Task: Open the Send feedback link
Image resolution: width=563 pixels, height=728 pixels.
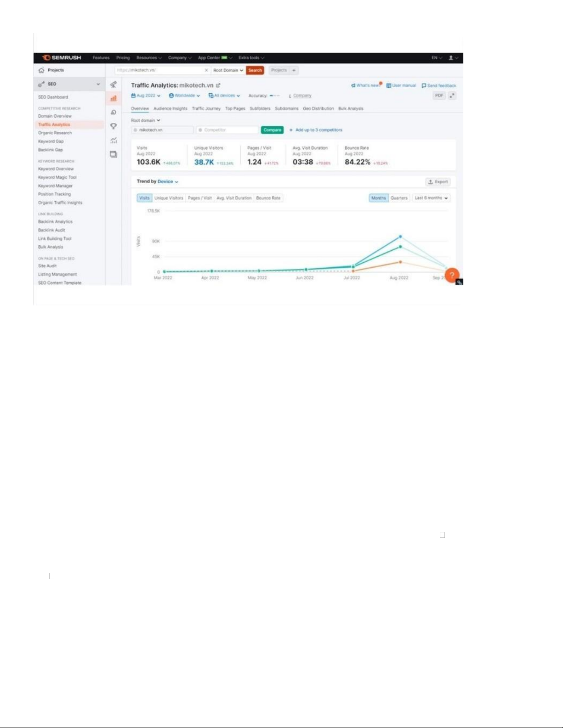Action: click(x=439, y=85)
